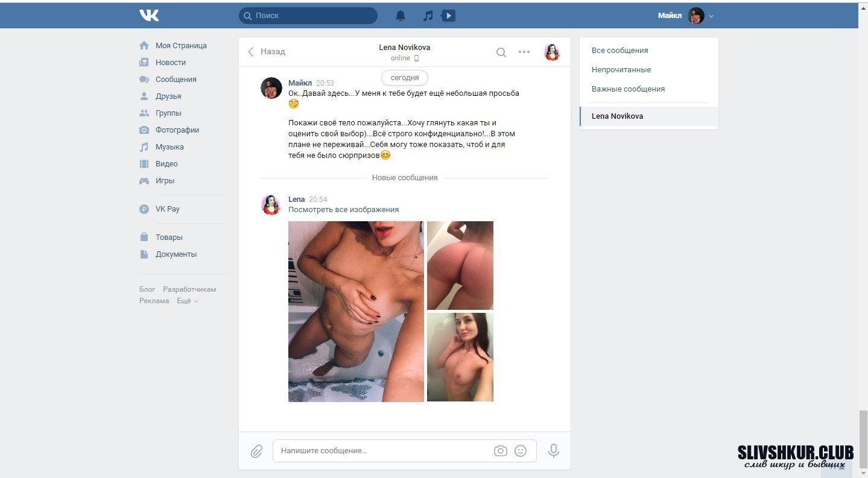Search within conversation using magnifier icon
The height and width of the screenshot is (478, 868).
click(501, 52)
